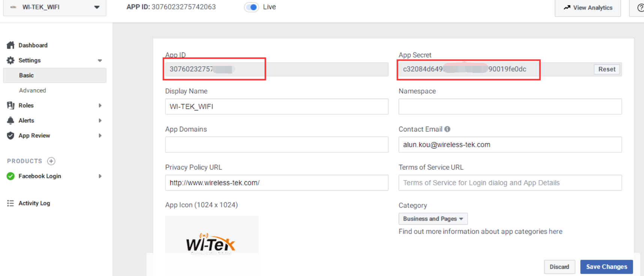Open the WI-TEK_WIFI app selector dropdown
The width and height of the screenshot is (644, 276).
pyautogui.click(x=55, y=7)
